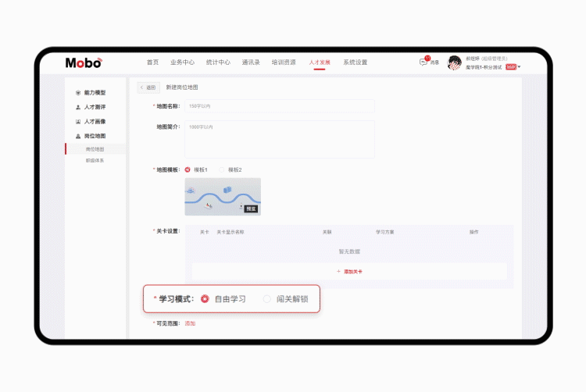The width and height of the screenshot is (586, 392).
Task: Click the Mobo logo
Action: pos(83,62)
